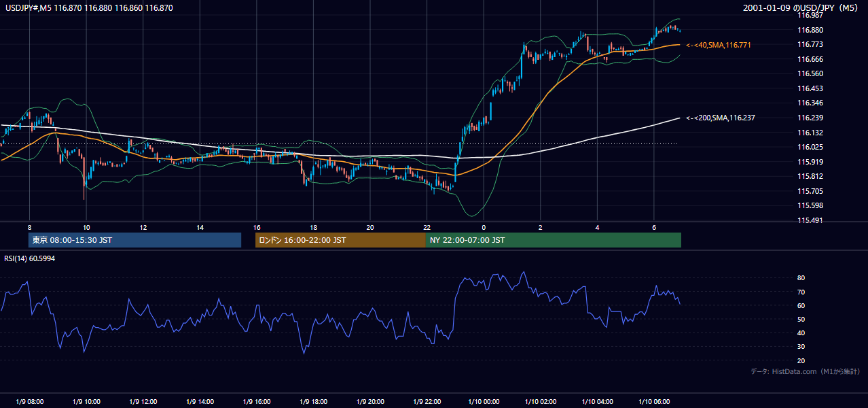Click the 1/10 06:00 time axis label
Viewport: 868px width, 408px height.
[x=654, y=401]
